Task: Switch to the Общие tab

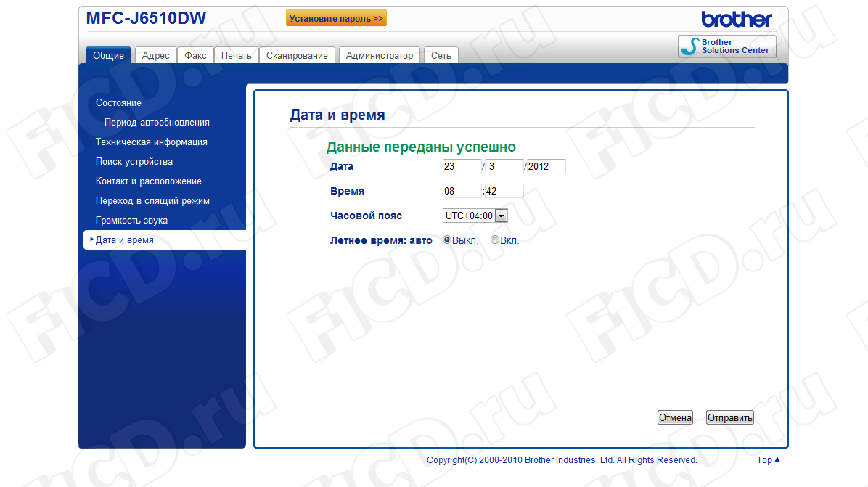Action: coord(109,55)
